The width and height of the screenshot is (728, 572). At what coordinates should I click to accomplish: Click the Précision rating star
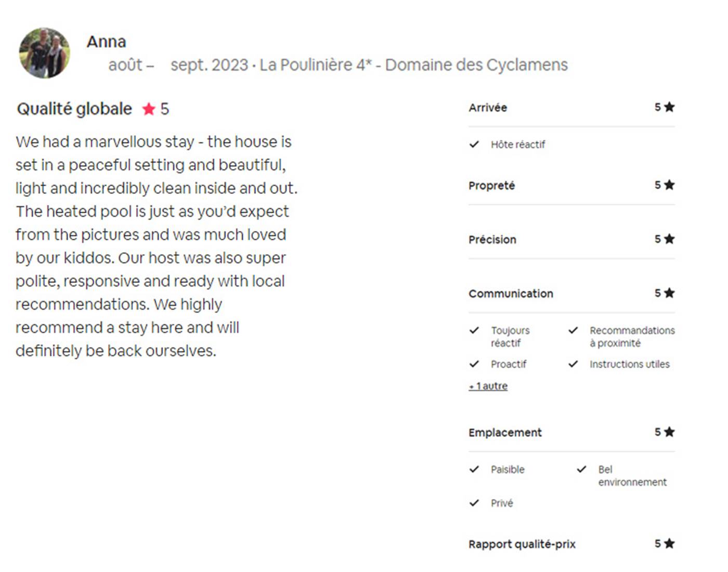[x=669, y=239]
